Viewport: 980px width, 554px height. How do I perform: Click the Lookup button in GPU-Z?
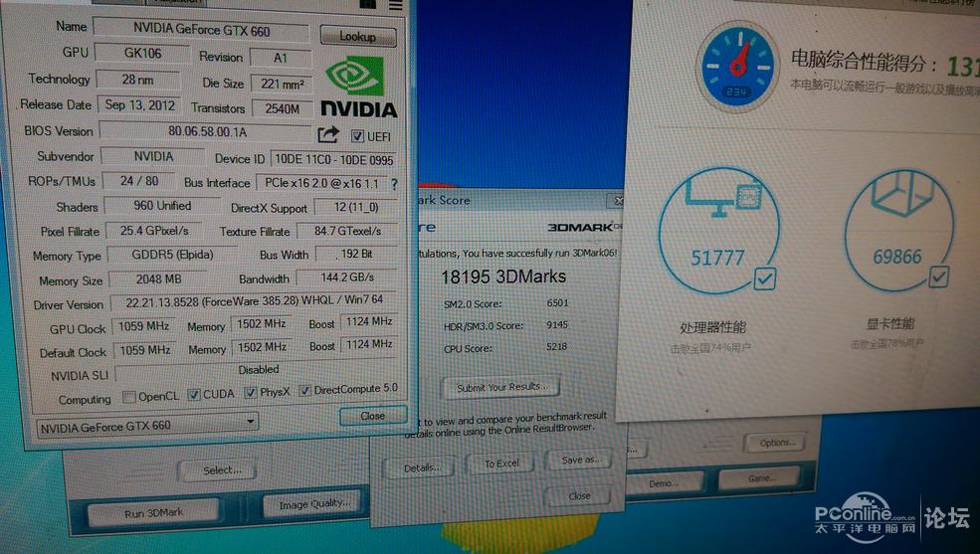[357, 36]
